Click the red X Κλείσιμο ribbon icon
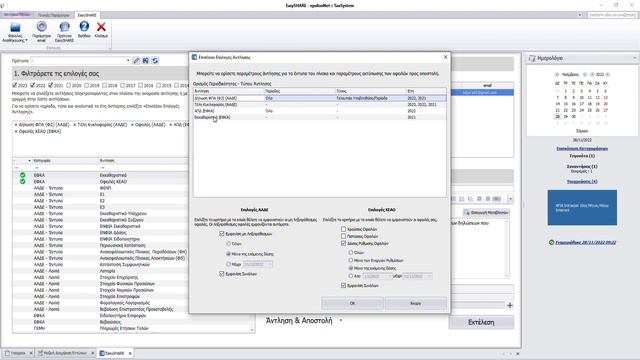Image resolution: width=640 pixels, height=360 pixels. (101, 27)
